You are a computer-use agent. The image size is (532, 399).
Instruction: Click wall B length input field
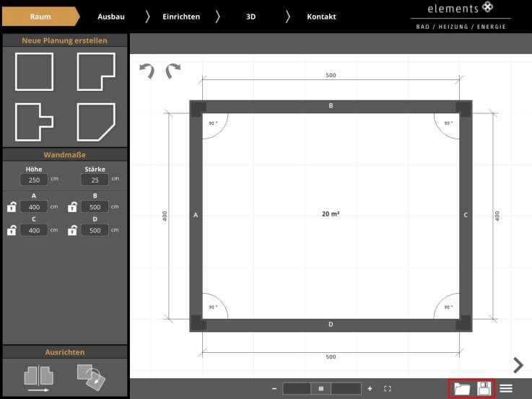click(x=95, y=207)
